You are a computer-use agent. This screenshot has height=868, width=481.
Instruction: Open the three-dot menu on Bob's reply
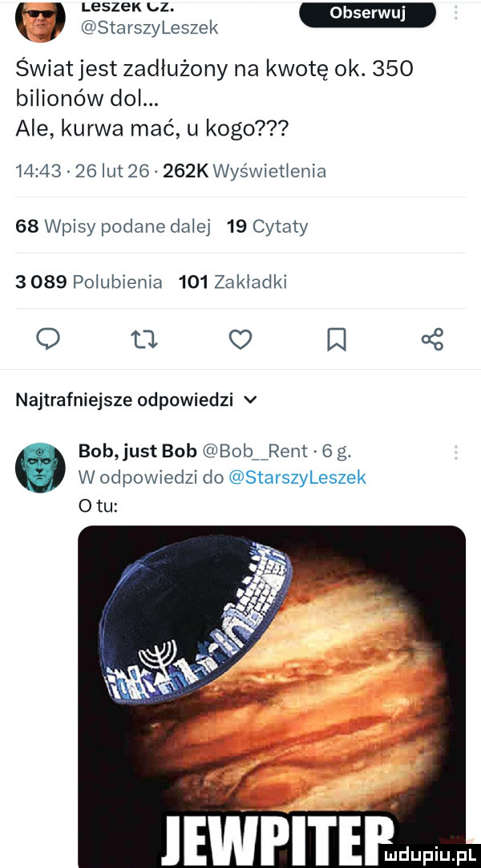[x=457, y=451]
